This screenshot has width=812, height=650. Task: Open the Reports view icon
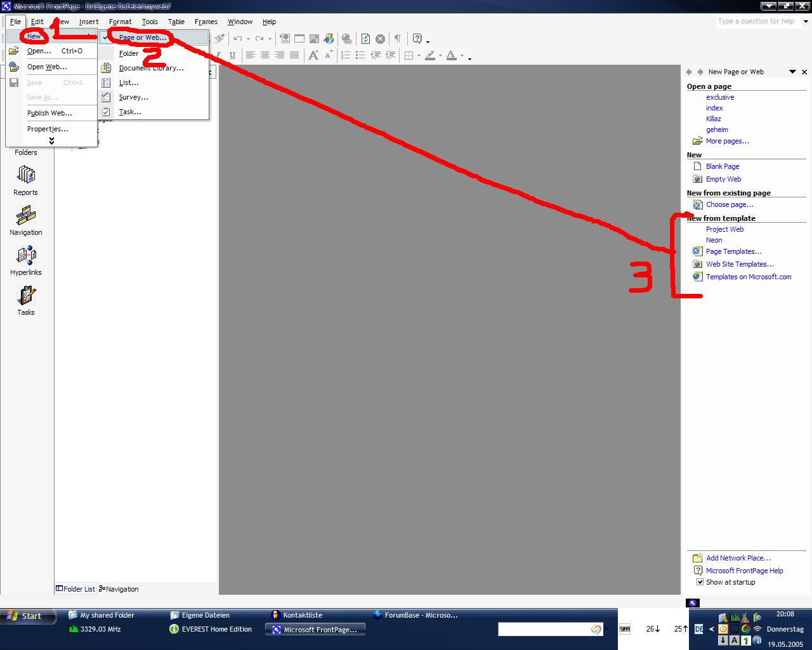coord(26,175)
